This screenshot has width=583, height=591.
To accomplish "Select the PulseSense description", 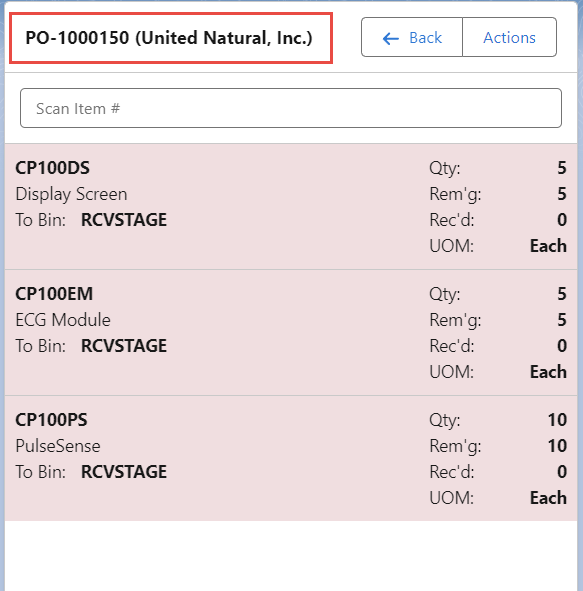I will [x=58, y=446].
